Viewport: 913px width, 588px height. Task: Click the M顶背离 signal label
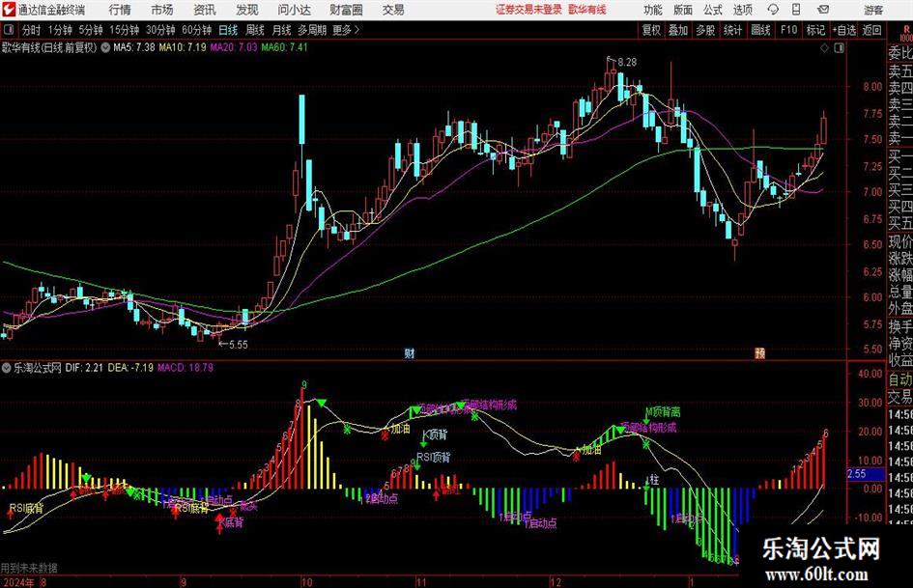[x=663, y=412]
